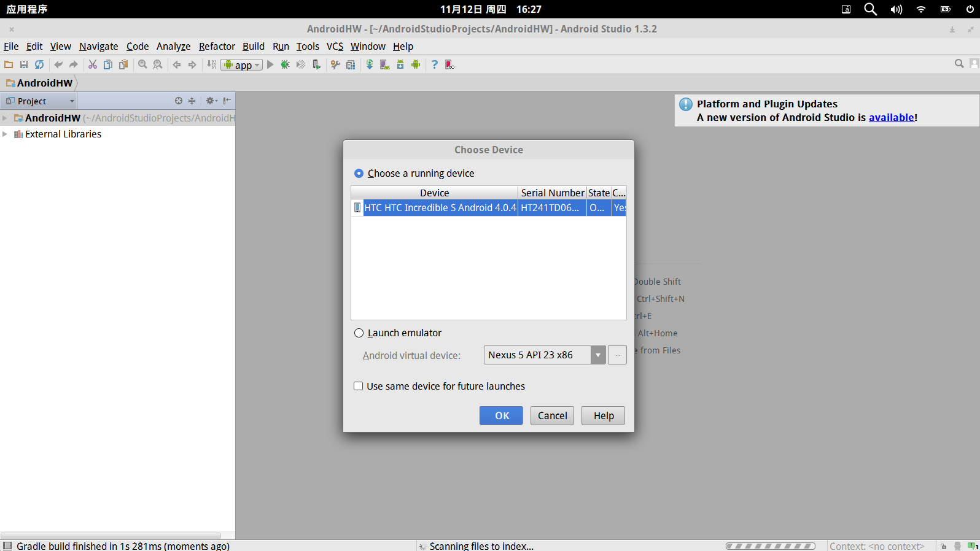Click the Project panel horizontal scrollbar

pos(111,536)
